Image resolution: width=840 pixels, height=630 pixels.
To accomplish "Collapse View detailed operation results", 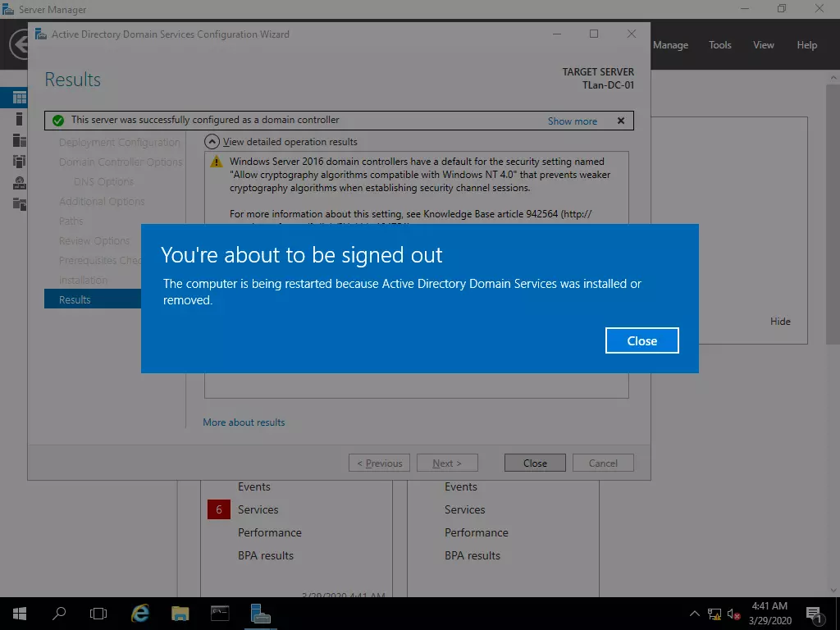I will tap(212, 142).
